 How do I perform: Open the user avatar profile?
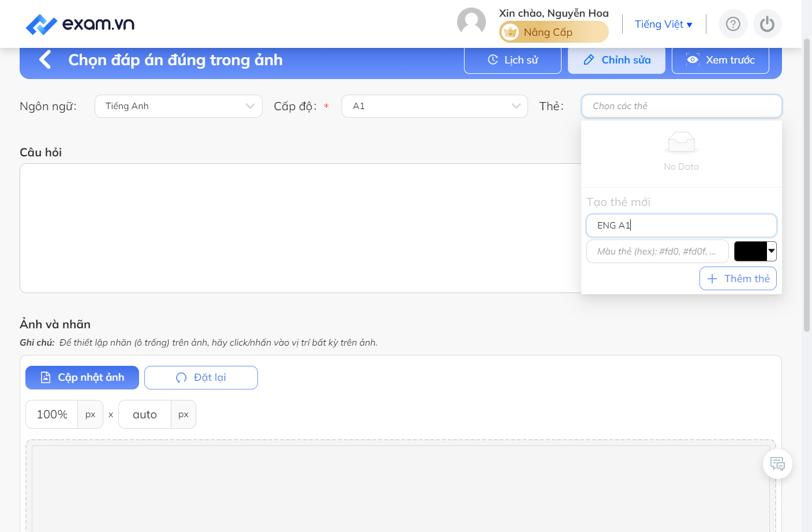[472, 22]
